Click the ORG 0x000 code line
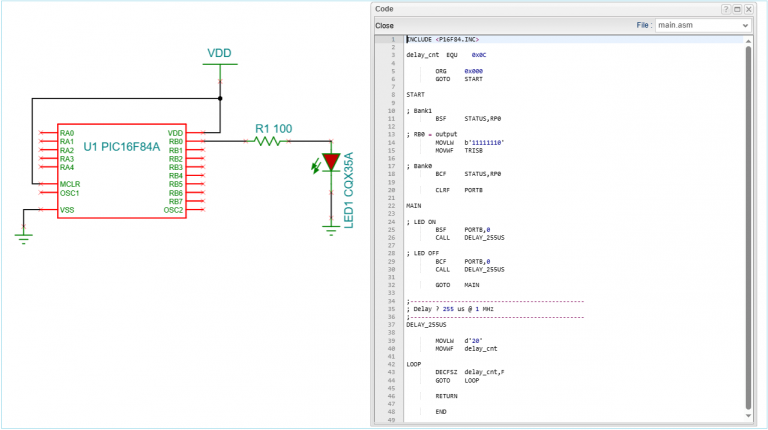Viewport: 768px width, 430px height. 459,71
